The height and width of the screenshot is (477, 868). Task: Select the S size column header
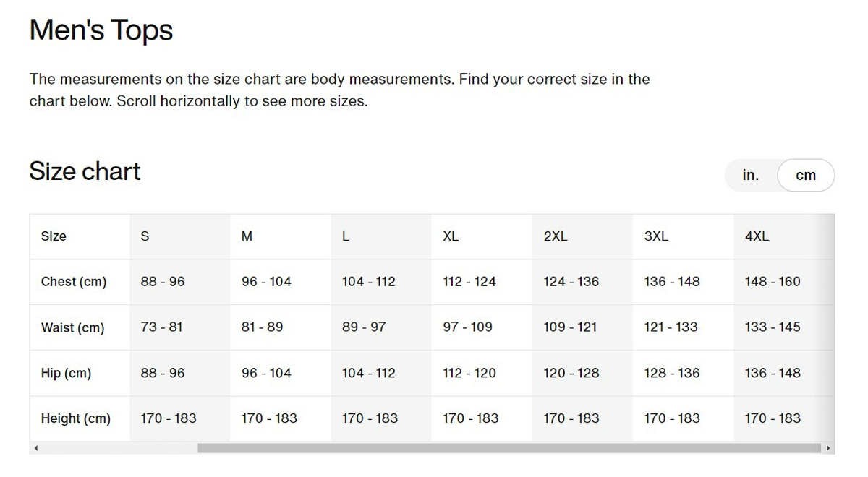145,236
